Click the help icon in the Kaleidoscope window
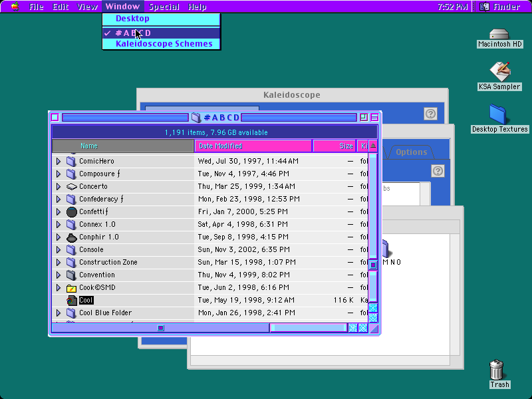 point(430,114)
